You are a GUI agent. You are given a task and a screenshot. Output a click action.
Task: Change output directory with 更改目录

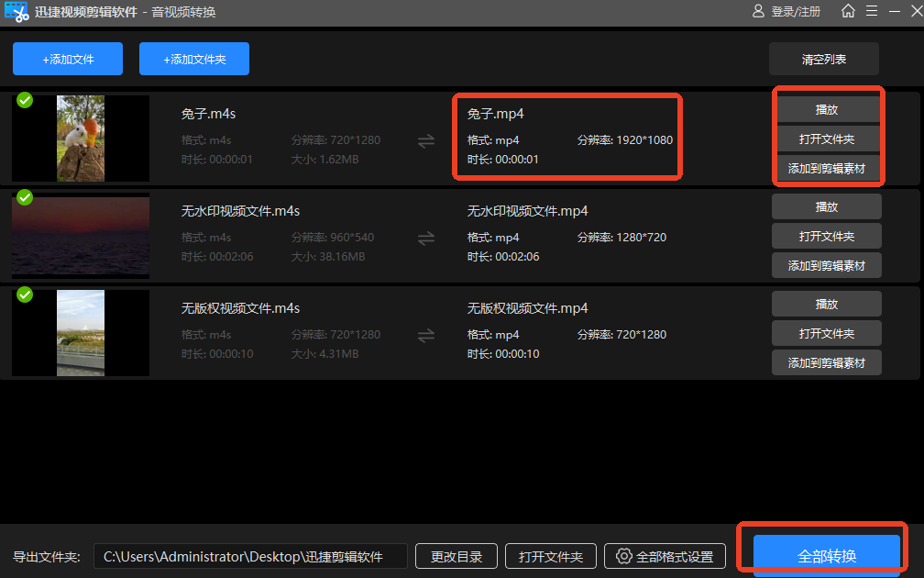coord(456,556)
